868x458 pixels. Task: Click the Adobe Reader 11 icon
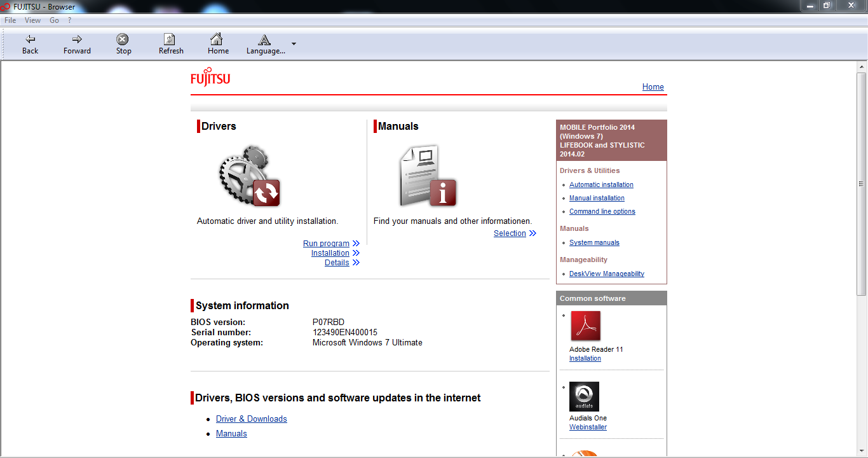[585, 326]
